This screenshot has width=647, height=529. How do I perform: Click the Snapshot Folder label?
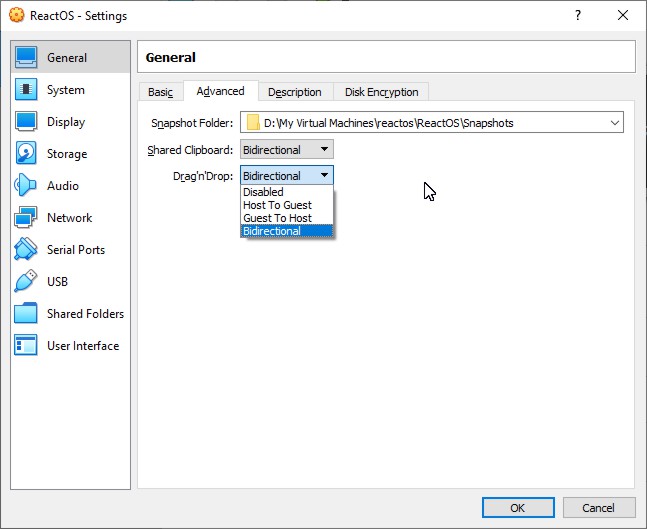pos(192,123)
